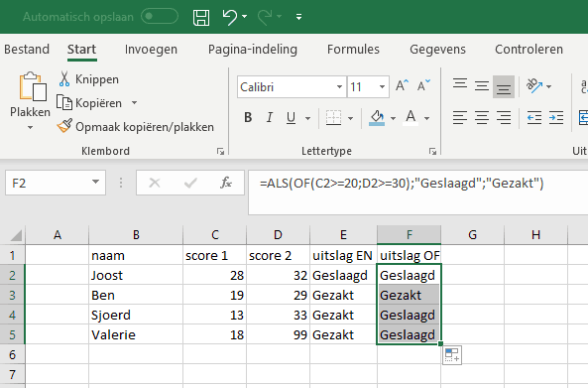Screen dimensions: 588x388
Task: Toggle underline formatting
Action: tap(291, 118)
